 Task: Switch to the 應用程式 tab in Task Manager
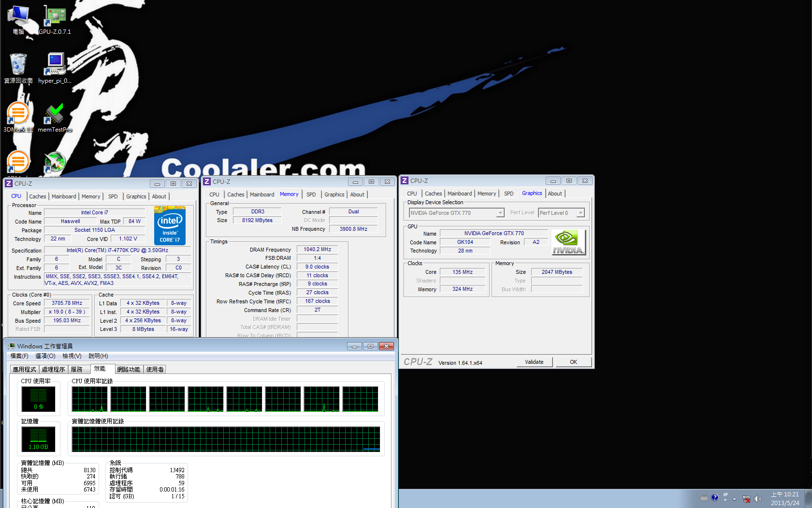tap(25, 370)
